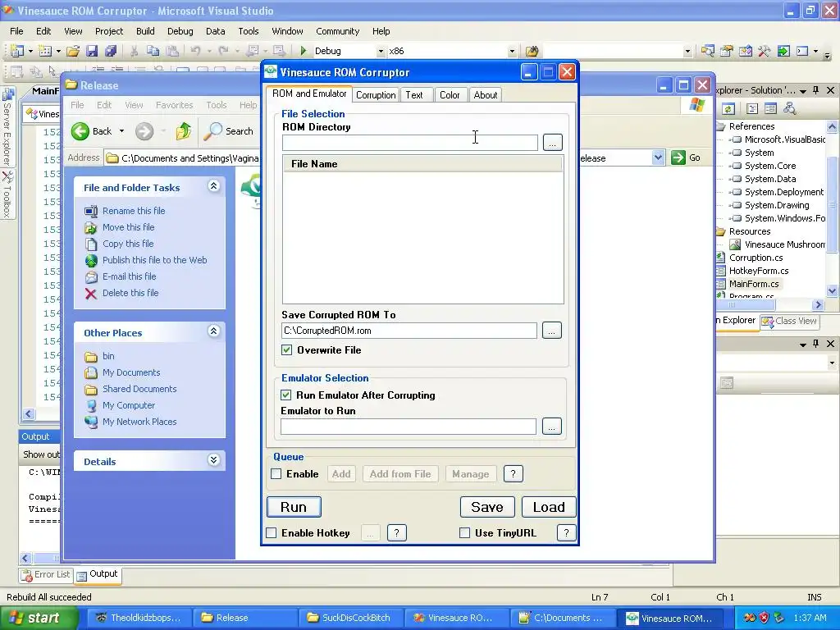This screenshot has height=630, width=840.
Task: Switch to the Color tab
Action: (450, 95)
